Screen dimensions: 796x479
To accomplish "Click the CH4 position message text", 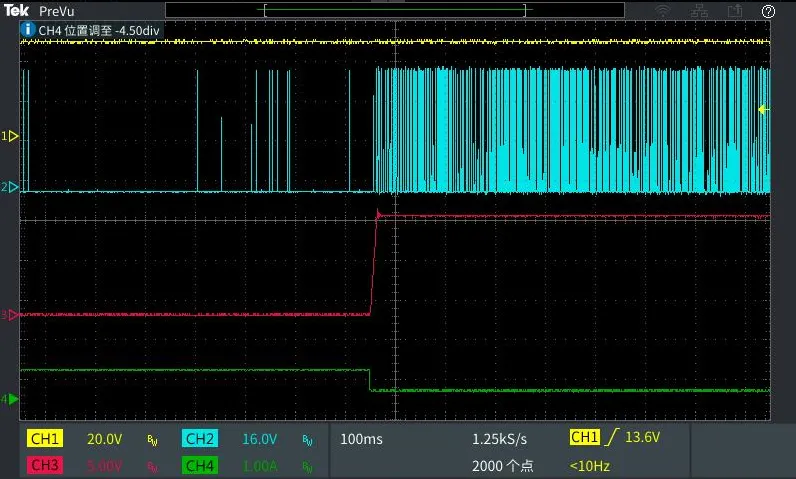I will (x=99, y=30).
